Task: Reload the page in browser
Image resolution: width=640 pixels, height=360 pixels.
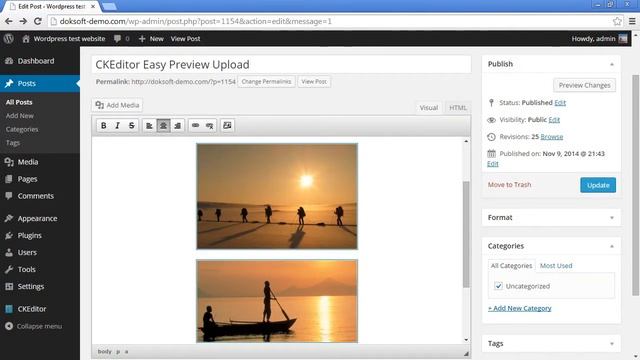Action: pyautogui.click(x=38, y=21)
